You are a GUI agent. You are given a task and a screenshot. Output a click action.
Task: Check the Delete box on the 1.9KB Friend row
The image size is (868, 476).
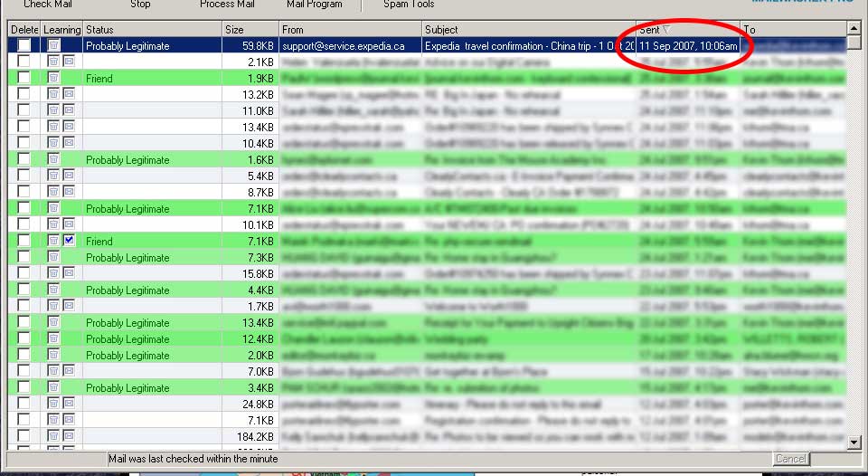[24, 78]
